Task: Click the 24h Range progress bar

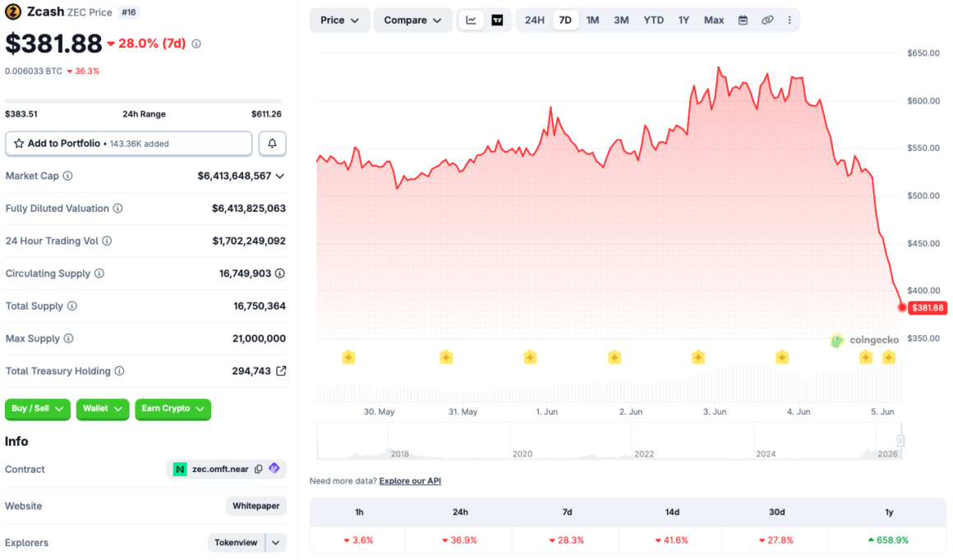Action: [144, 101]
